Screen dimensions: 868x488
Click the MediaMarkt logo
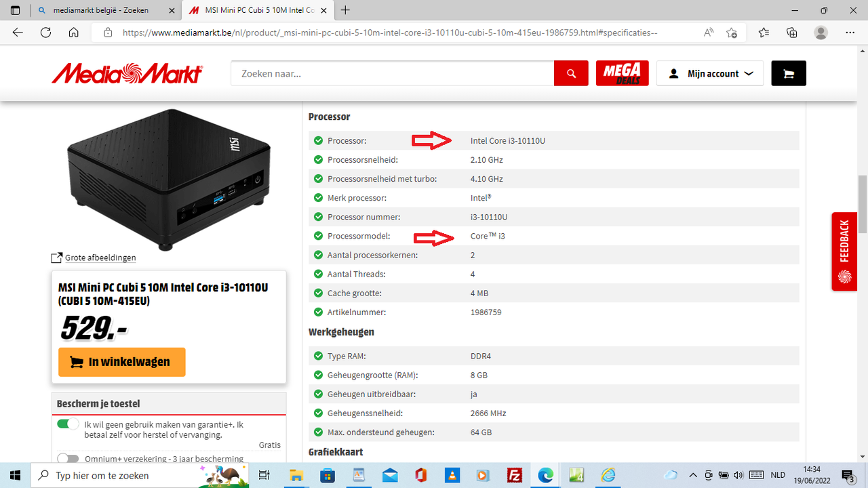[x=127, y=73]
